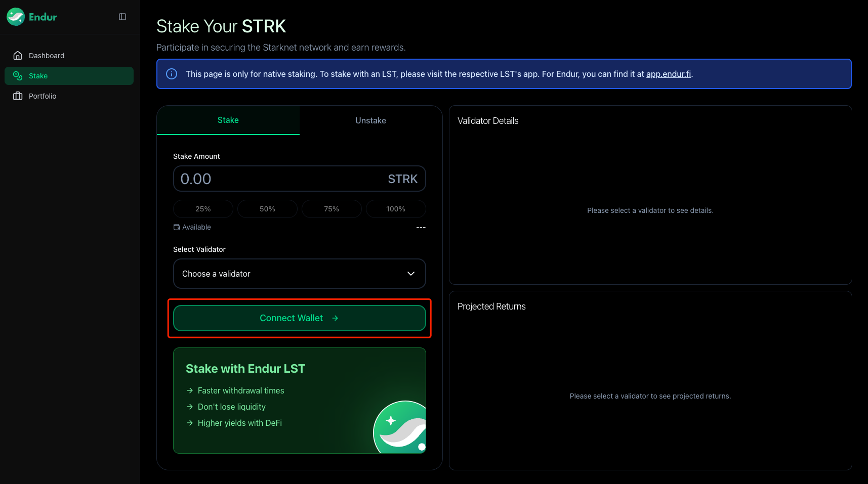Click the Endur LST round logo graphic
This screenshot has height=484, width=868.
(x=400, y=427)
